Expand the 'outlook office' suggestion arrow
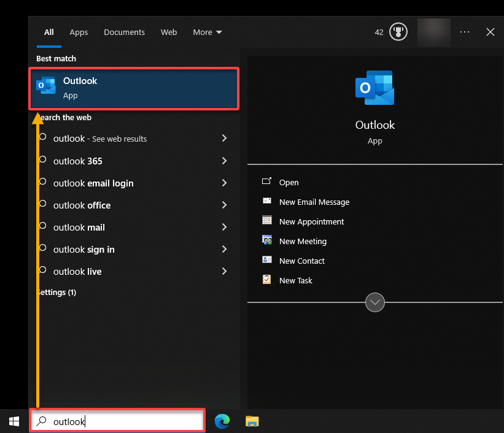 (x=224, y=205)
